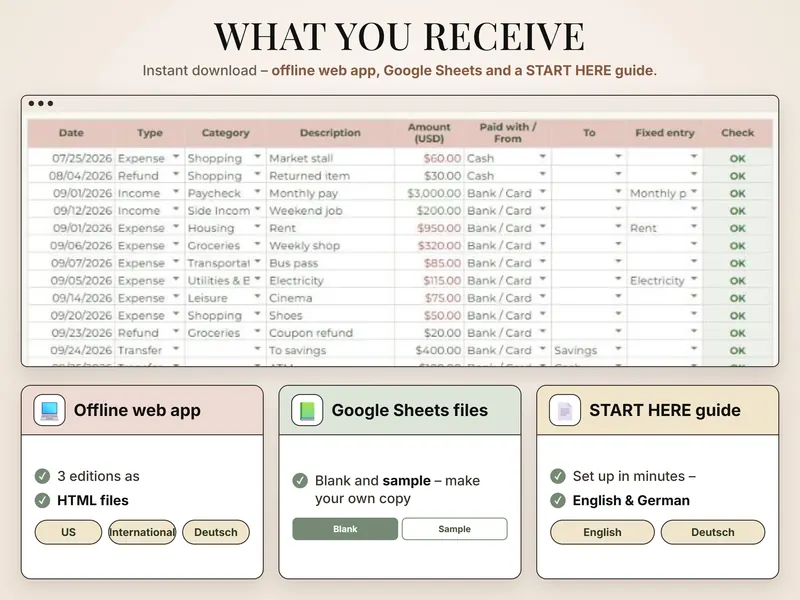Switch to the Sample sheet tab

[455, 529]
